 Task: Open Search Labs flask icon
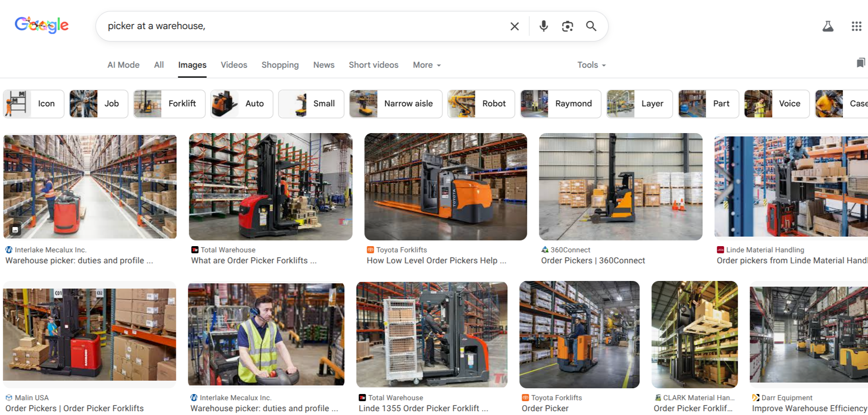pyautogui.click(x=828, y=26)
